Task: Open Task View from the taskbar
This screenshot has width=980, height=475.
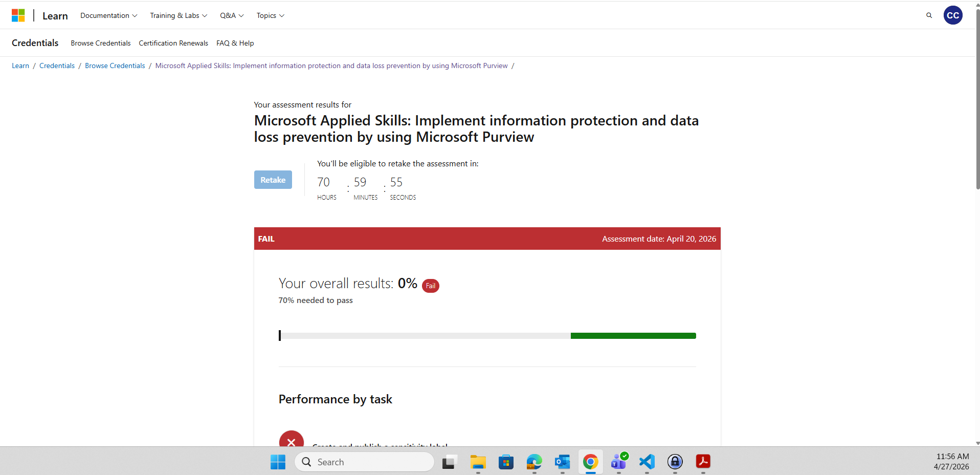Action: tap(449, 462)
